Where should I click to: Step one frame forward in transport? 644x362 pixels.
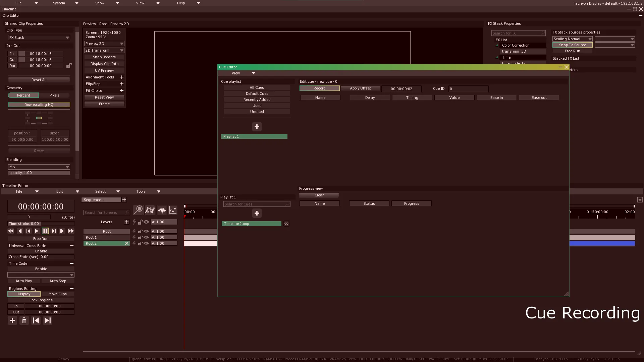(62, 231)
